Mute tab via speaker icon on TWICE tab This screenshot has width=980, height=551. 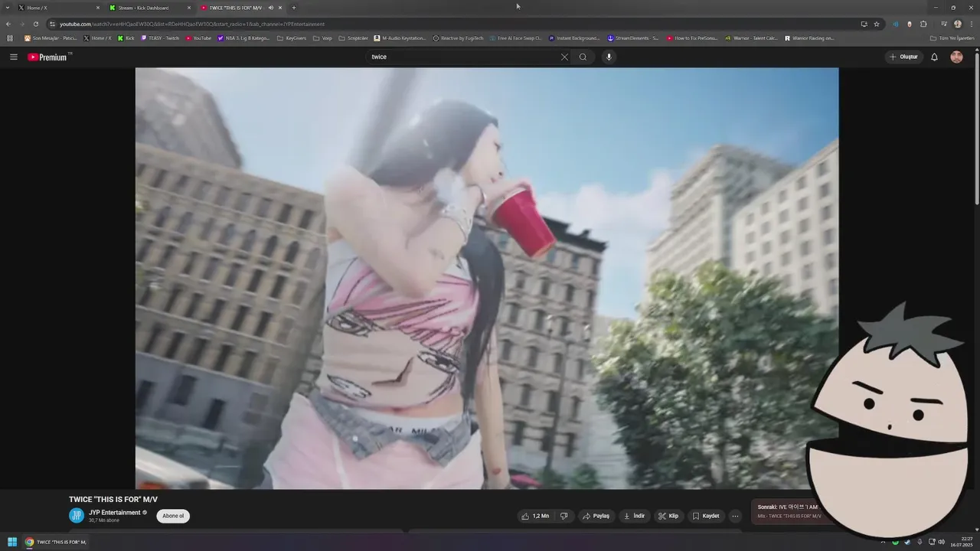coord(271,8)
